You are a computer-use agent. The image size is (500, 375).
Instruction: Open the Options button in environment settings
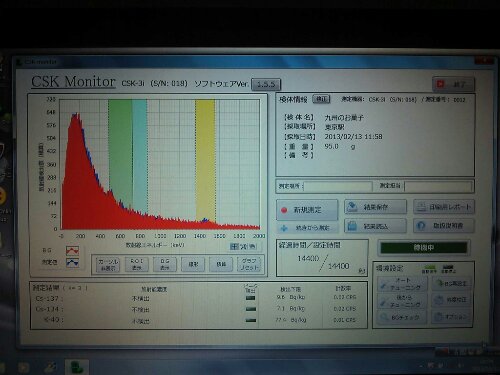tap(452, 316)
